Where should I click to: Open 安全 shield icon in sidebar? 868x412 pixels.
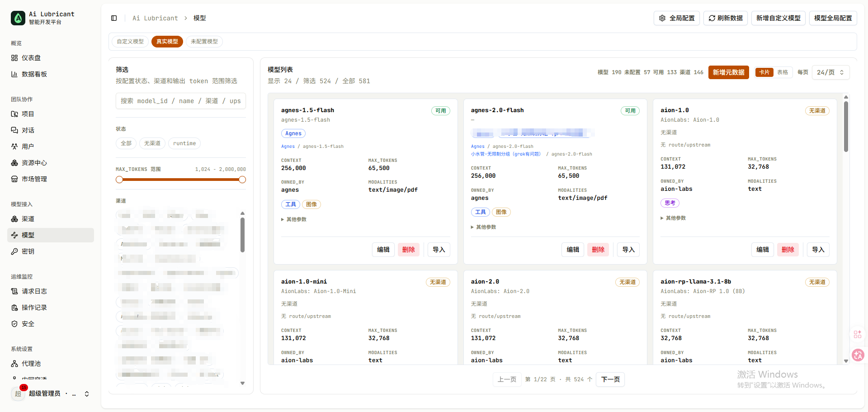coord(14,324)
